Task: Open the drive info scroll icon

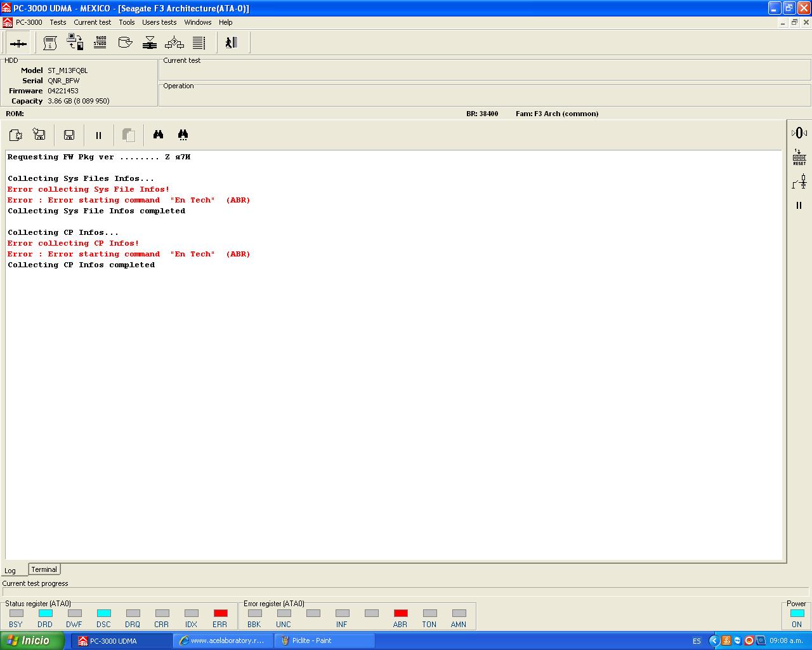Action: click(x=50, y=43)
